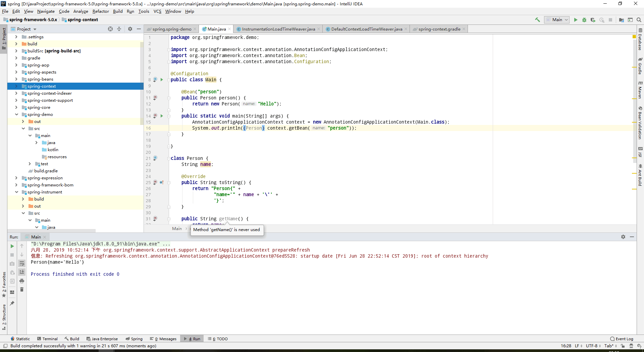Screen dimensions: 644x352
Task: Click the yellow warning indicator atop editor scrollbar
Action: 634,37
